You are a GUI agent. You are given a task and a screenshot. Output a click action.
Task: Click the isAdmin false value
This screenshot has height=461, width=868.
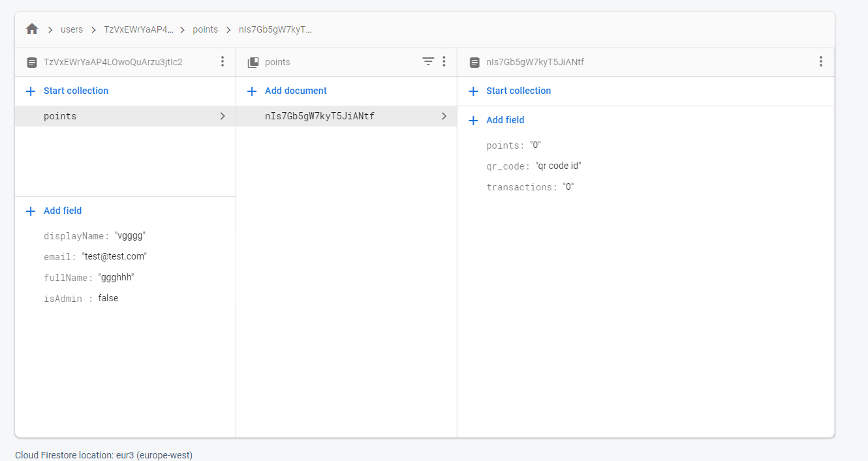coord(108,299)
